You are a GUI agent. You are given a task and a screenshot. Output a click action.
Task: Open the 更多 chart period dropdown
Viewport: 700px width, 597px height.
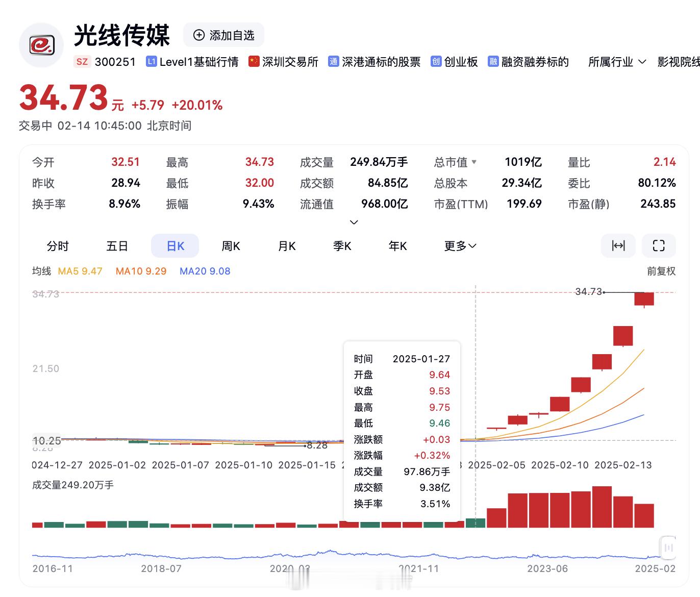[x=460, y=246]
